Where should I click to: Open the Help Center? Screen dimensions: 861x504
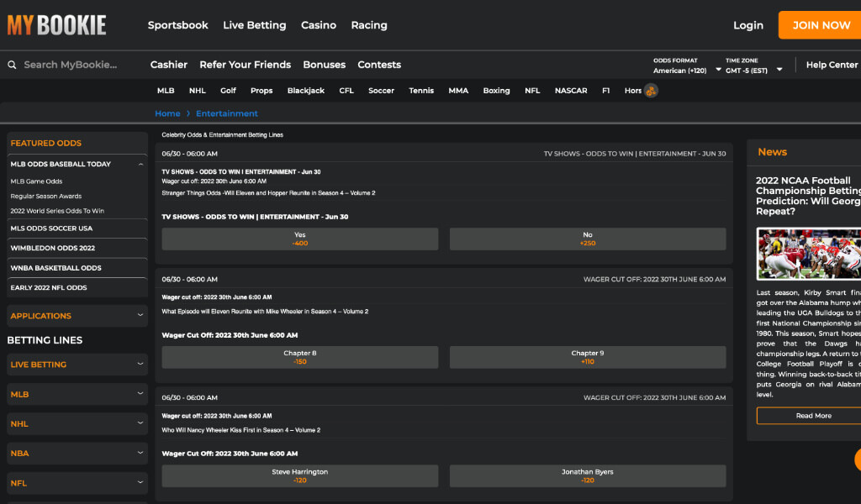click(x=832, y=65)
